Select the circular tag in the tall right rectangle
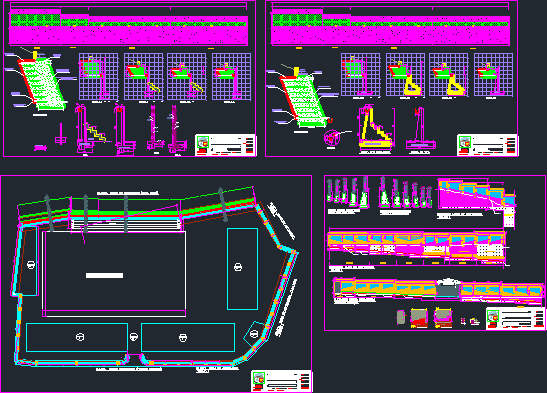Image resolution: width=547 pixels, height=393 pixels. [x=238, y=267]
